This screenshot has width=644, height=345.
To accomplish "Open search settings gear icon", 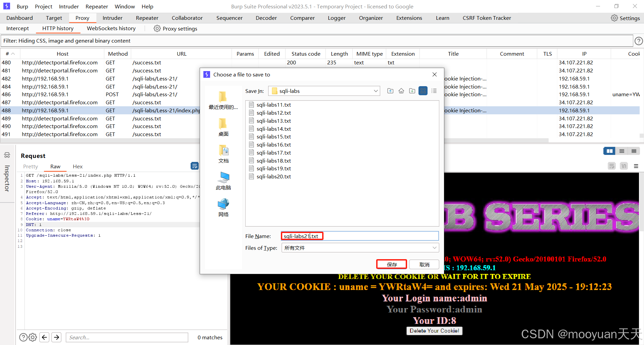I will coord(33,337).
